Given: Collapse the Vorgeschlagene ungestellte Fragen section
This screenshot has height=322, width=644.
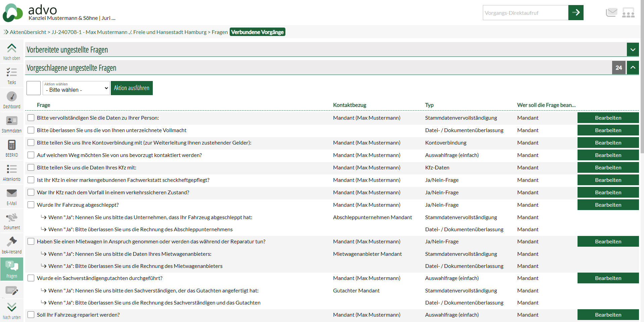Looking at the screenshot, I should [x=633, y=68].
